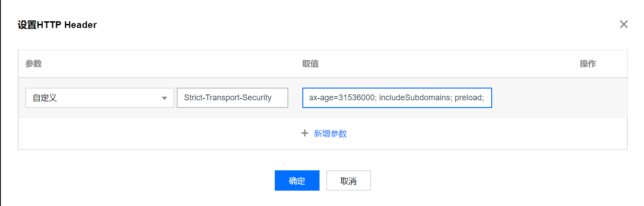
Task: Click the word Security in header name field
Action: [x=257, y=98]
